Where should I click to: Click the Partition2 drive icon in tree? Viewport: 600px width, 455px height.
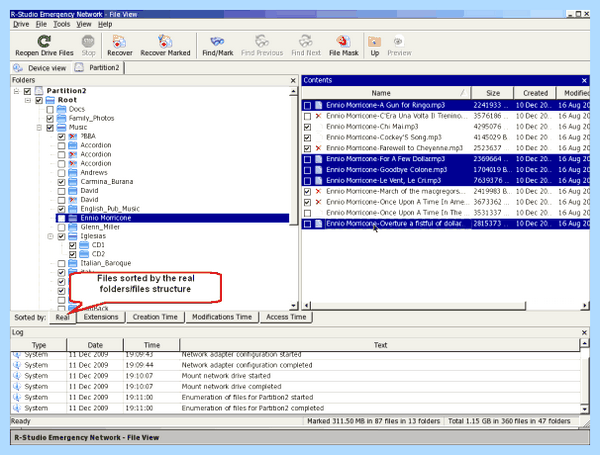click(39, 91)
